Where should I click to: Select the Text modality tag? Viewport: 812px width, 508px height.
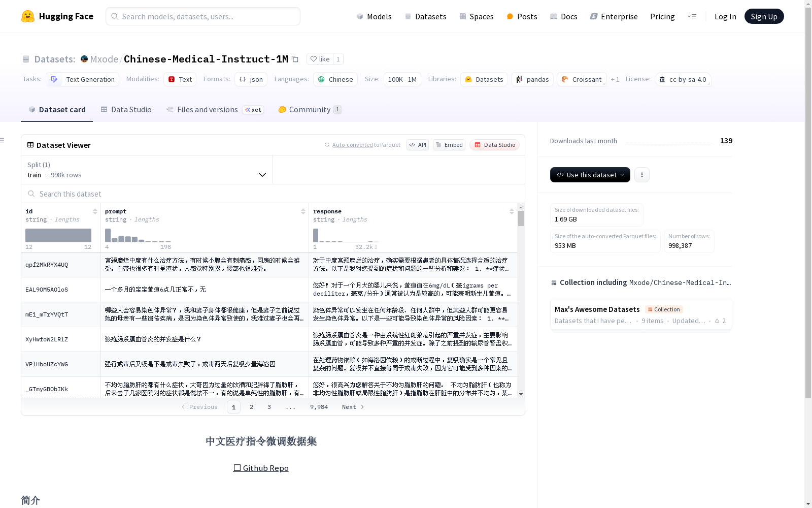180,79
